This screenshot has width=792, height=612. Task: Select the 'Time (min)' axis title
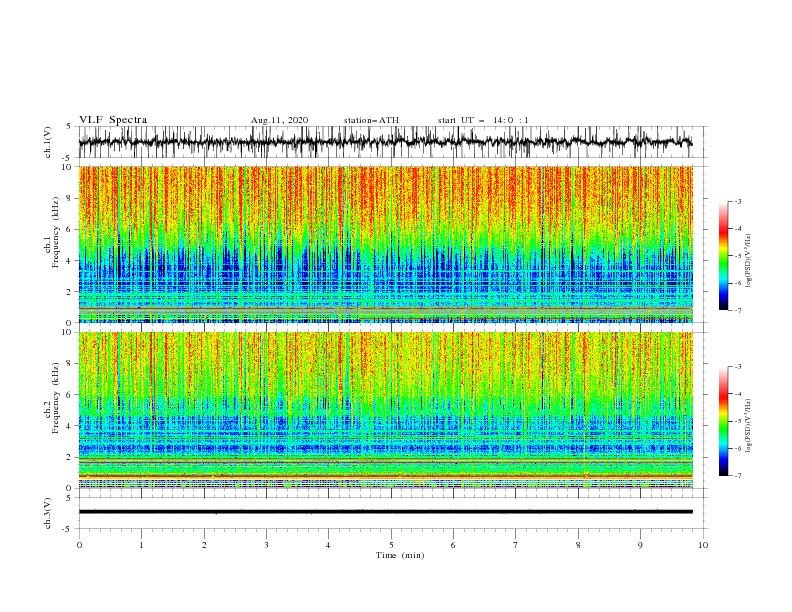(400, 555)
